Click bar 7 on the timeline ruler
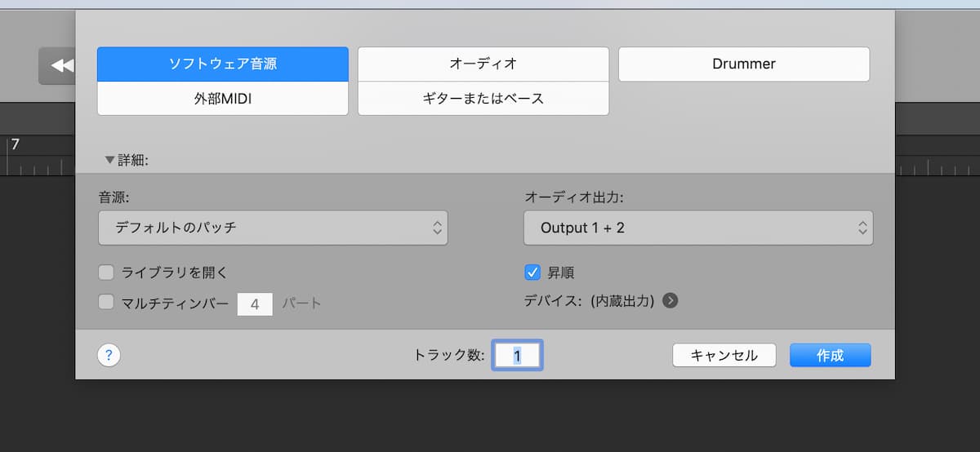 click(15, 147)
